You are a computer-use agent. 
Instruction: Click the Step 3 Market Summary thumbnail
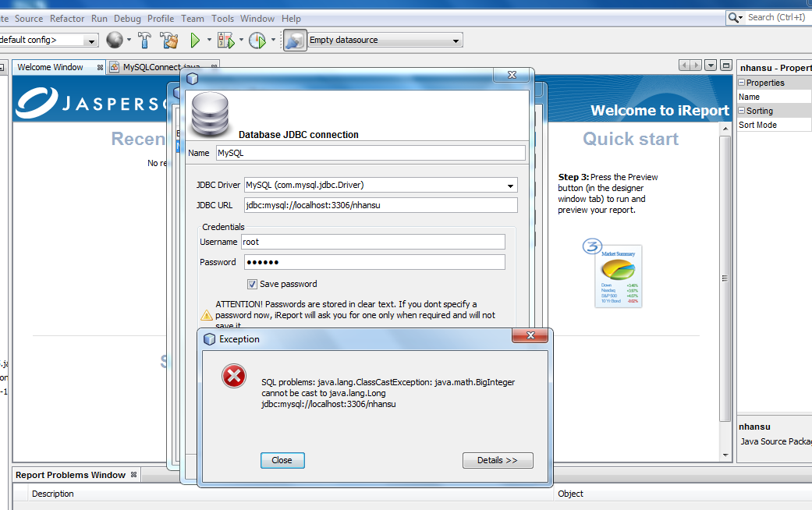(619, 277)
